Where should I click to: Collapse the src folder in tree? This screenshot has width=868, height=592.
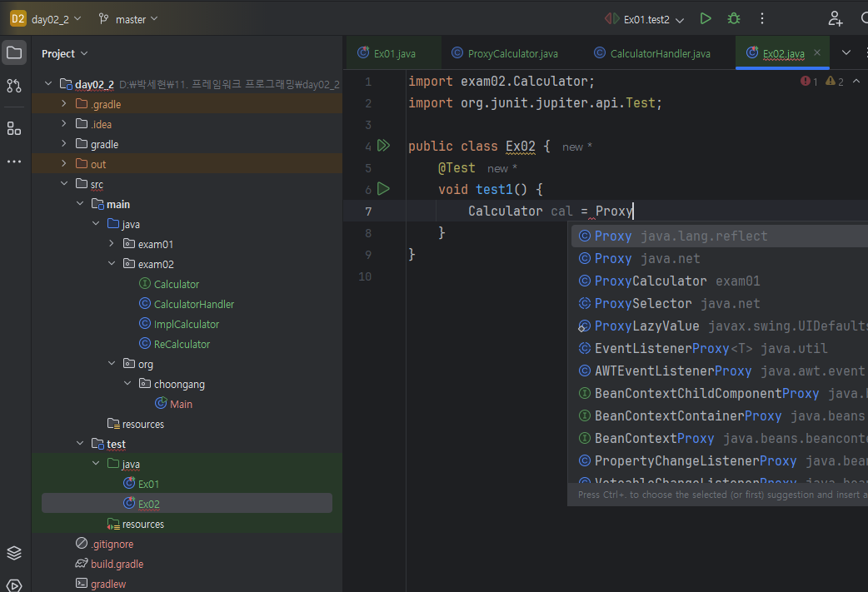[65, 184]
